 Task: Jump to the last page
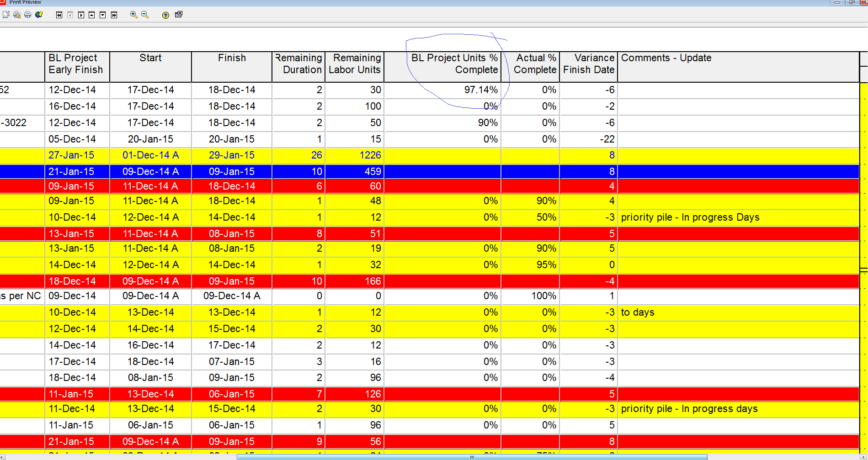[114, 15]
